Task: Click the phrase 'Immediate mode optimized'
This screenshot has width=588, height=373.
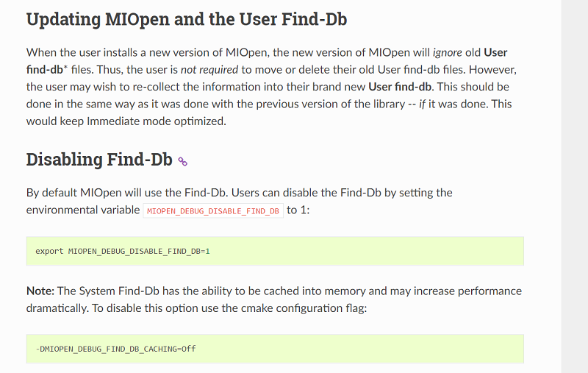Action: point(157,121)
